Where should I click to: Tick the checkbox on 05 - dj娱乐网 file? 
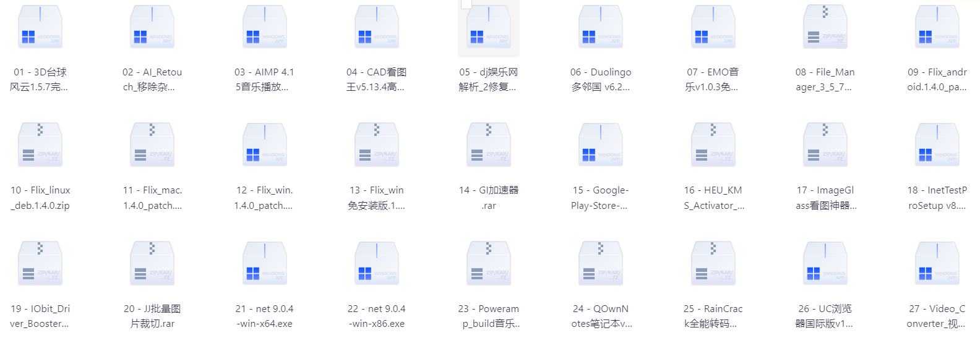point(466,4)
